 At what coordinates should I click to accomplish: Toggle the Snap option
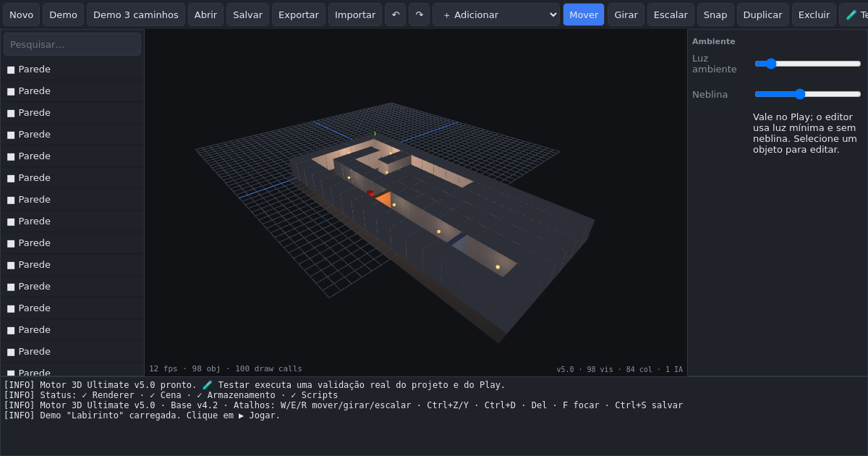coord(715,14)
